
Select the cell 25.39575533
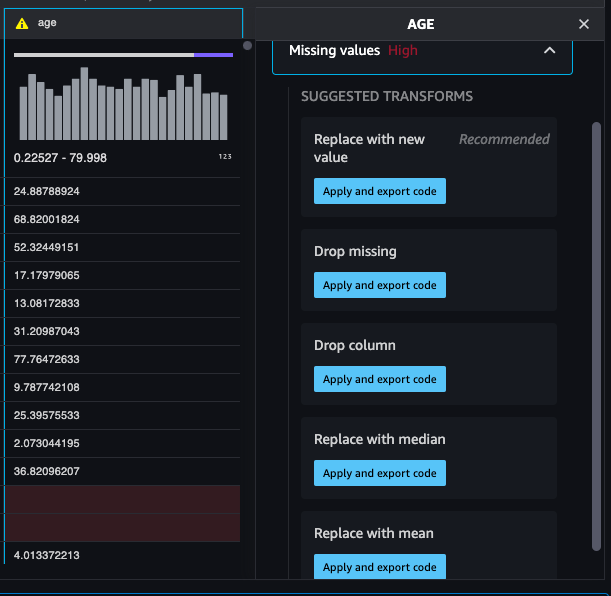(122, 415)
